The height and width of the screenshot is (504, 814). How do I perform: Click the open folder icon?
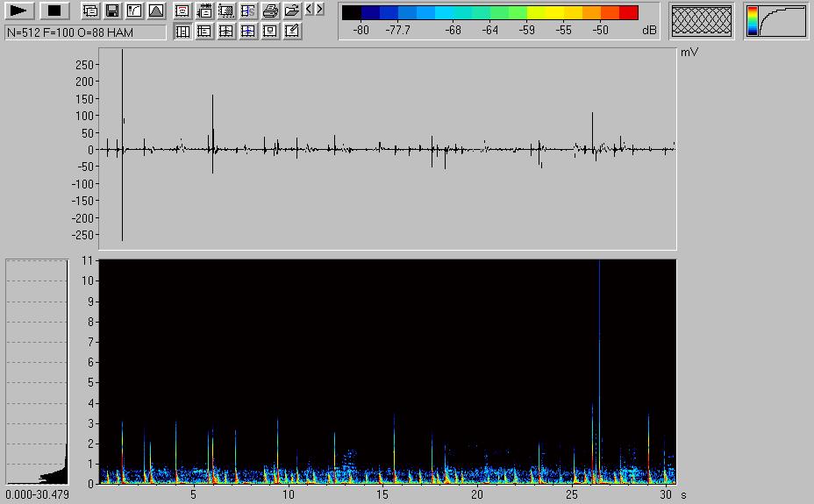click(292, 11)
